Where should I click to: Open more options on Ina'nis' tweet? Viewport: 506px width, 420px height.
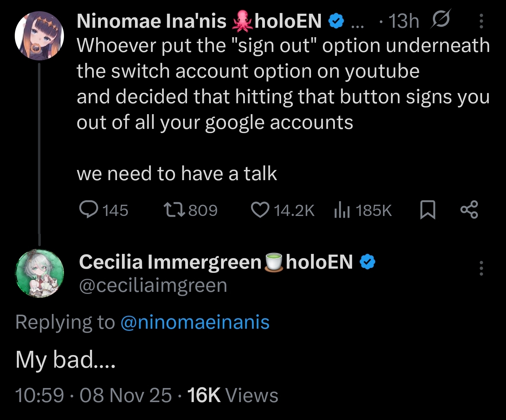point(481,21)
